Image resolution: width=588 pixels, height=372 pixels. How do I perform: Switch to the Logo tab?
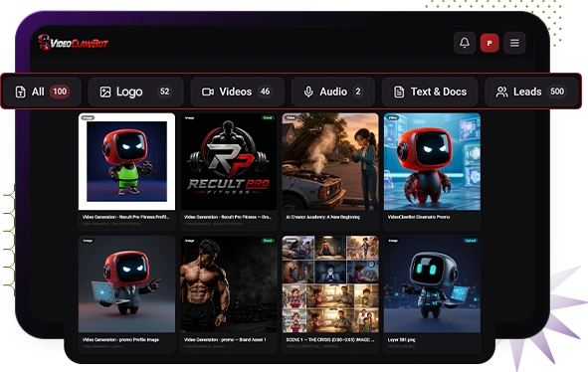[135, 92]
